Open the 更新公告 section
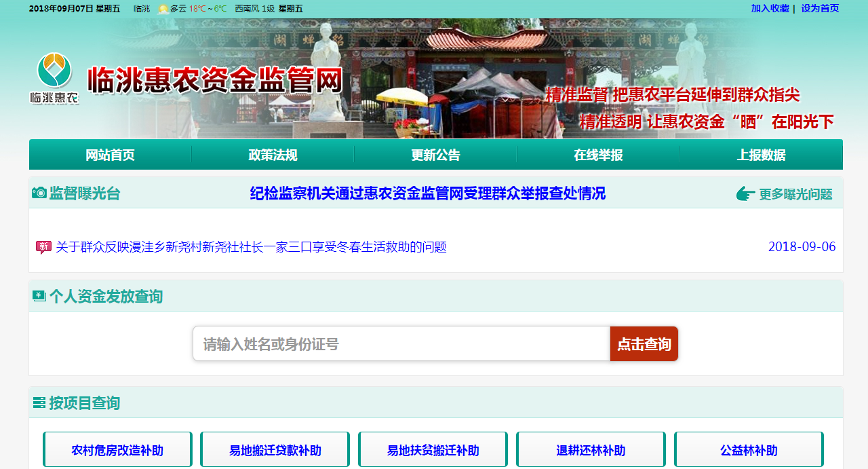 tap(435, 154)
